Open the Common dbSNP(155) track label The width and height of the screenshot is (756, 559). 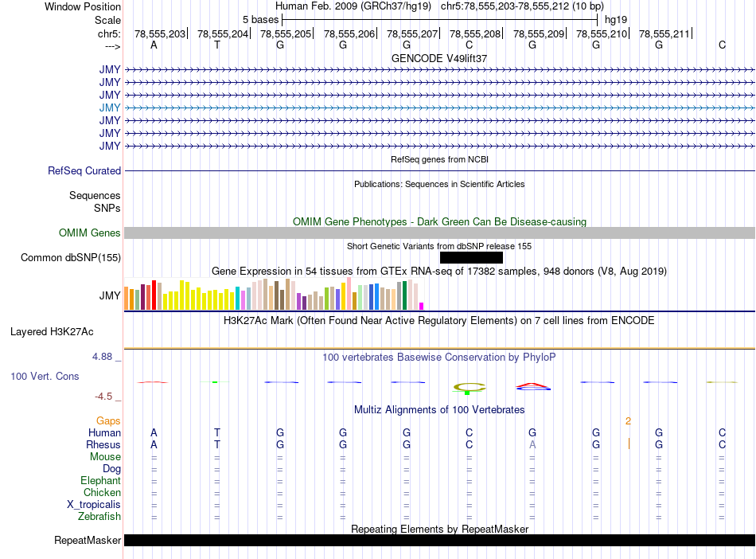click(x=71, y=257)
